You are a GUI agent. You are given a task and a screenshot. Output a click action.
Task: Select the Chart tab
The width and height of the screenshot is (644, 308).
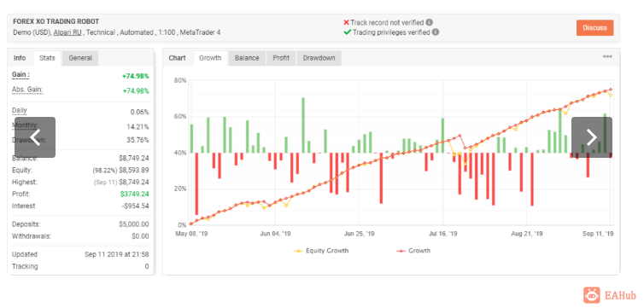click(x=177, y=58)
